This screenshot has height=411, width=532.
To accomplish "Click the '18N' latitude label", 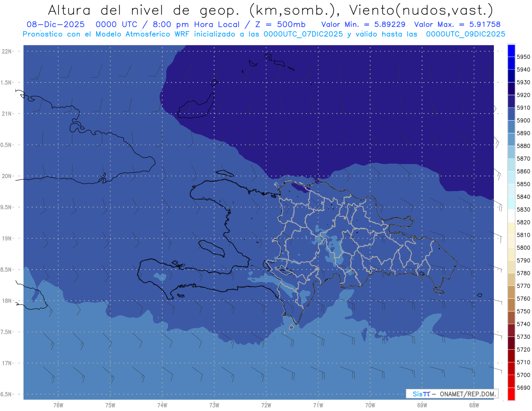I will (x=7, y=301).
